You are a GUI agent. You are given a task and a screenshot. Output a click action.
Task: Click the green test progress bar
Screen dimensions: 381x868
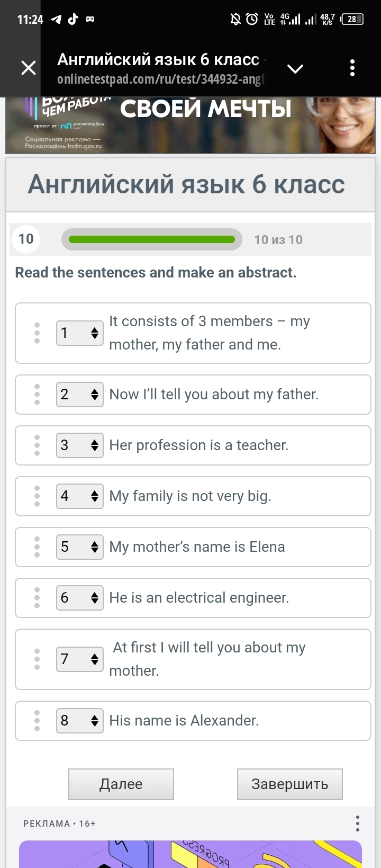point(152,240)
